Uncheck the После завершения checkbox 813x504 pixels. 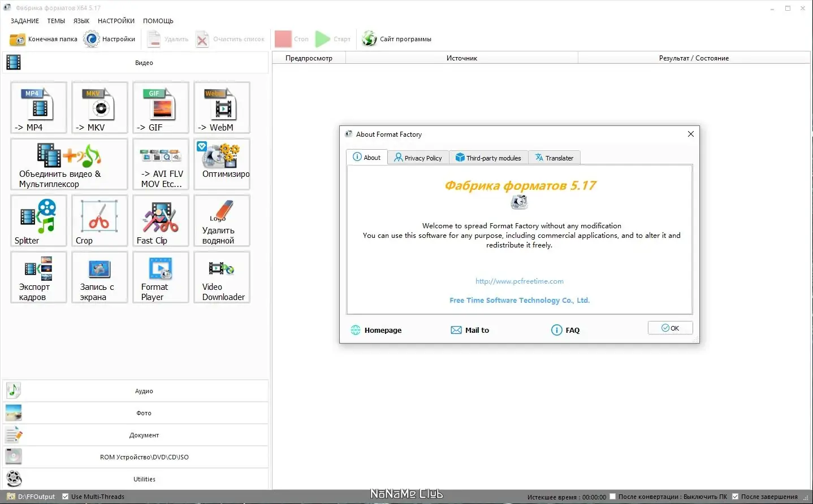point(735,497)
